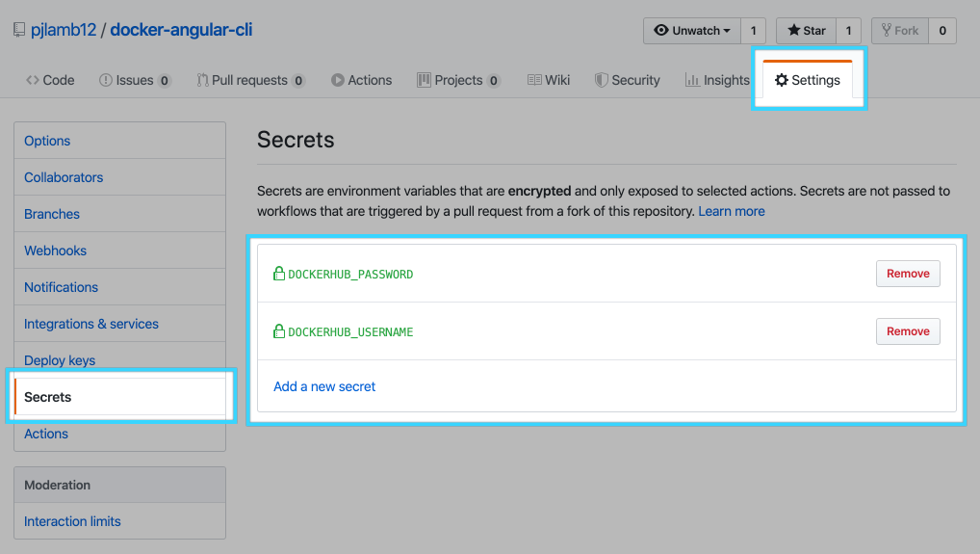View the Insights tab
Image resolution: width=980 pixels, height=554 pixels.
(717, 80)
